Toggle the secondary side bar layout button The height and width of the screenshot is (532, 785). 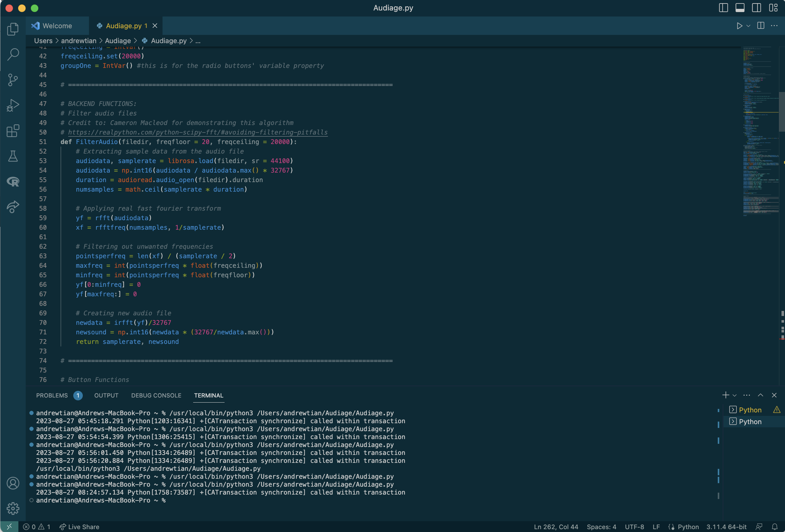click(x=756, y=8)
